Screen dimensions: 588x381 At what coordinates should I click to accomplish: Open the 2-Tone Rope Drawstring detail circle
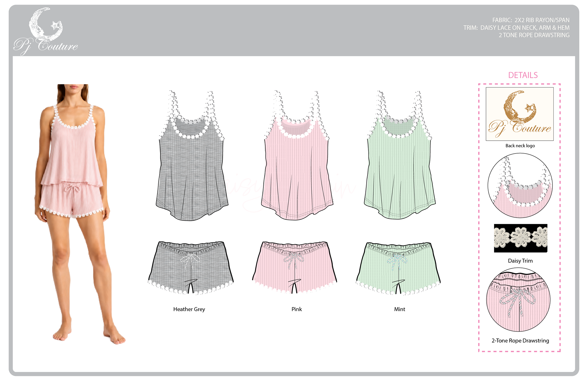pyautogui.click(x=518, y=299)
